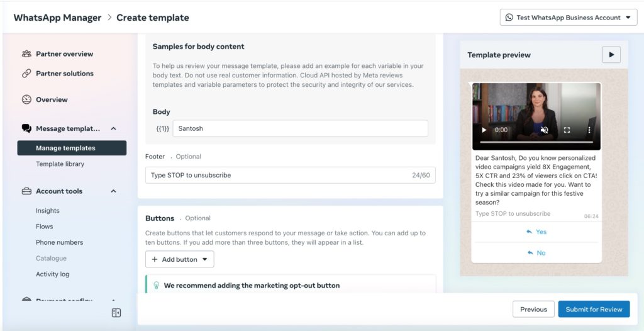644x331 pixels.
Task: Unmute the preview video
Action: (x=545, y=130)
